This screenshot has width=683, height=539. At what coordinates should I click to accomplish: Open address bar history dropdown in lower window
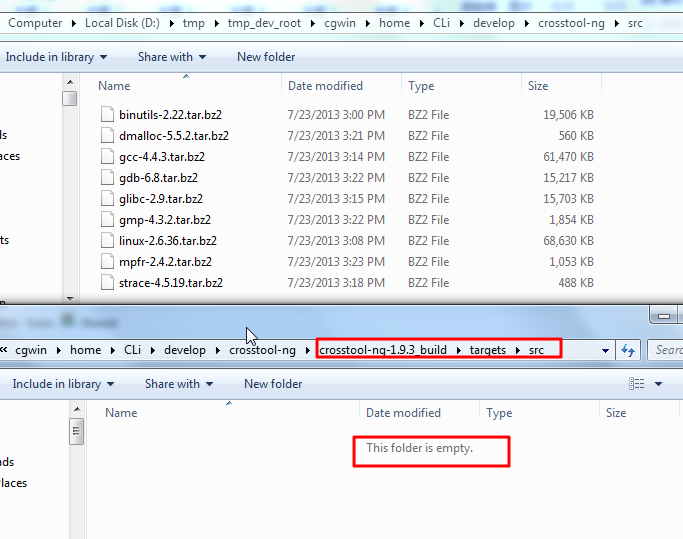point(605,350)
